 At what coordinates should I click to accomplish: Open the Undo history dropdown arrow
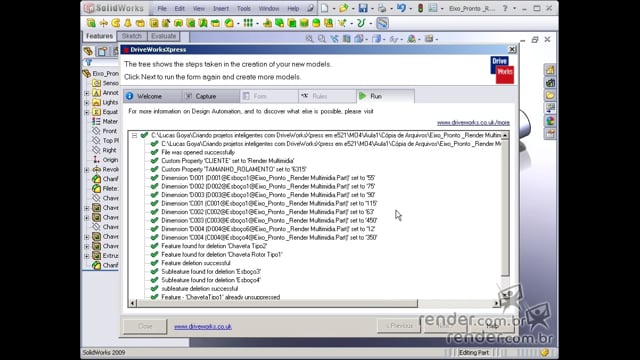(x=411, y=9)
